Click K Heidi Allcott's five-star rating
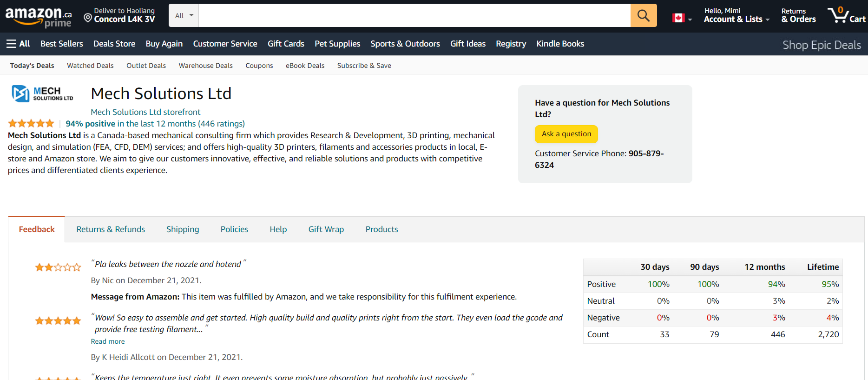Image resolution: width=868 pixels, height=380 pixels. tap(58, 321)
